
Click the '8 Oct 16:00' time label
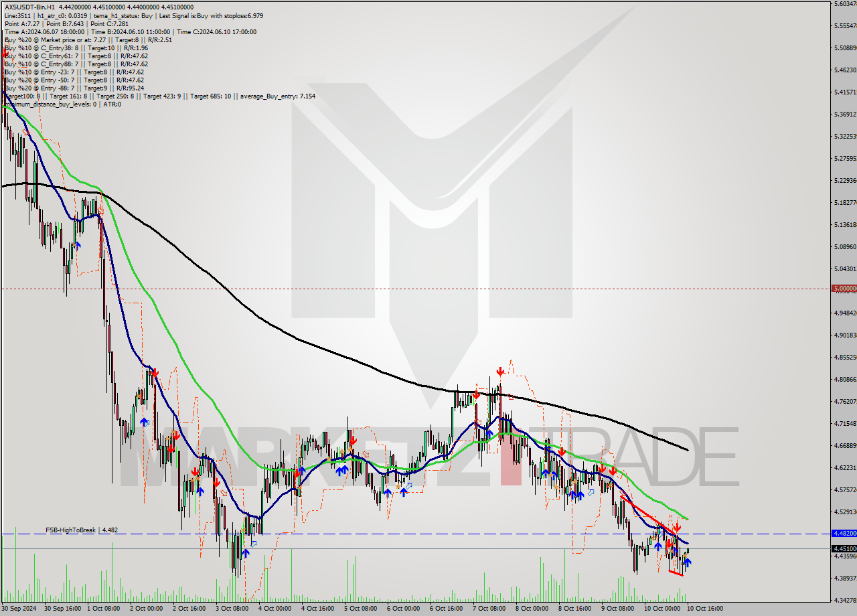point(574,609)
